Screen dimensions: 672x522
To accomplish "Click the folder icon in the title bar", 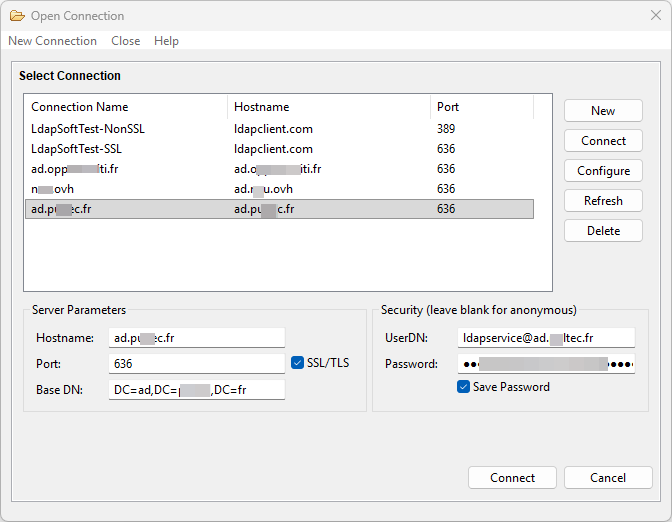I will point(17,16).
